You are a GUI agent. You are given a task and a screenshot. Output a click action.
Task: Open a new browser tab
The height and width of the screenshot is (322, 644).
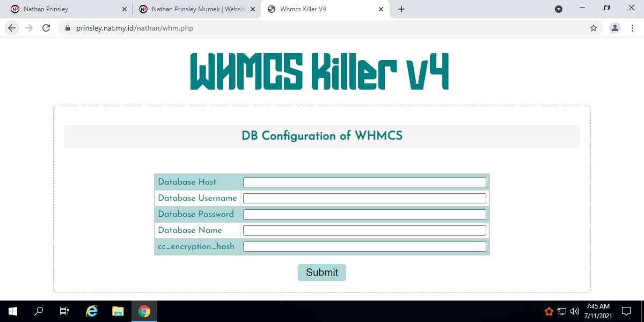coord(401,9)
